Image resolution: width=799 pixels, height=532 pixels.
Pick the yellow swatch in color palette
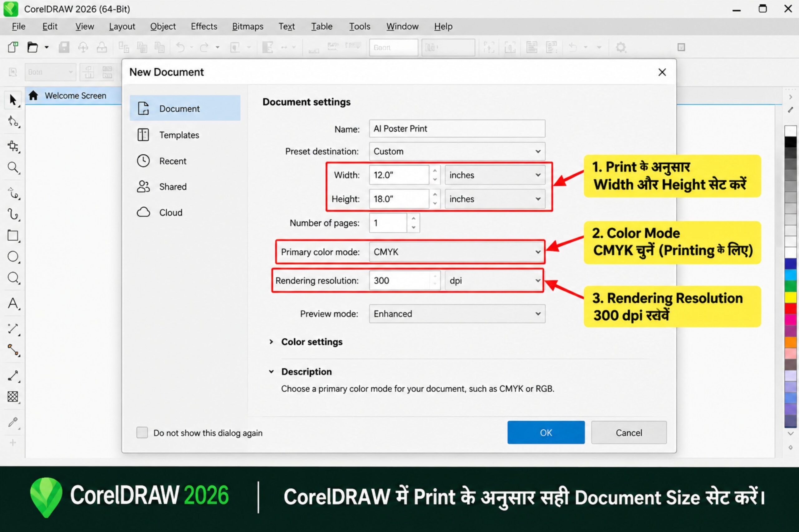click(791, 297)
